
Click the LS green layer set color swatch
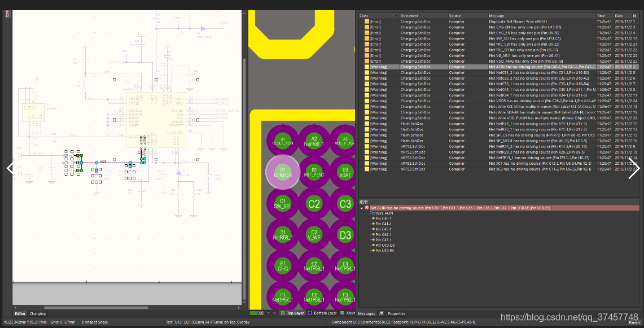click(x=254, y=313)
